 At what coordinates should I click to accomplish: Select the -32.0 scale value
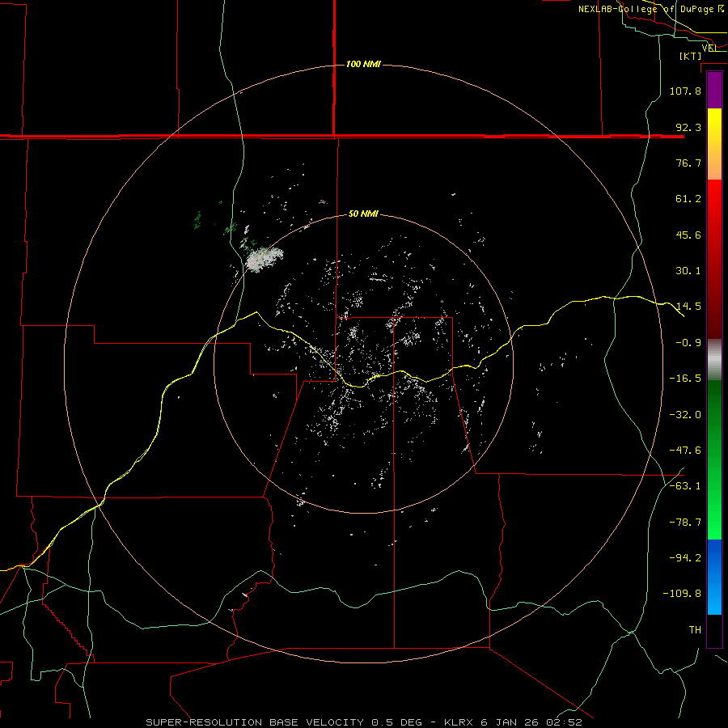[685, 415]
